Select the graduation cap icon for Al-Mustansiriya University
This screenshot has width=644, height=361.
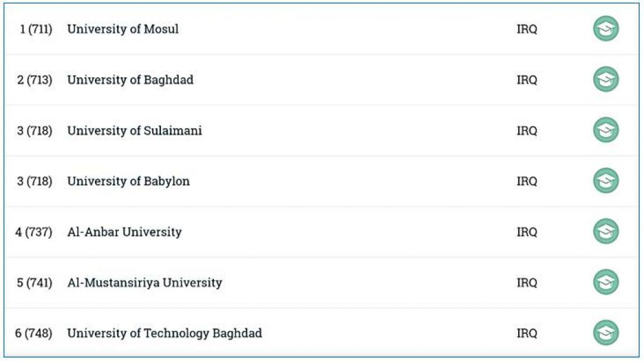pos(606,282)
